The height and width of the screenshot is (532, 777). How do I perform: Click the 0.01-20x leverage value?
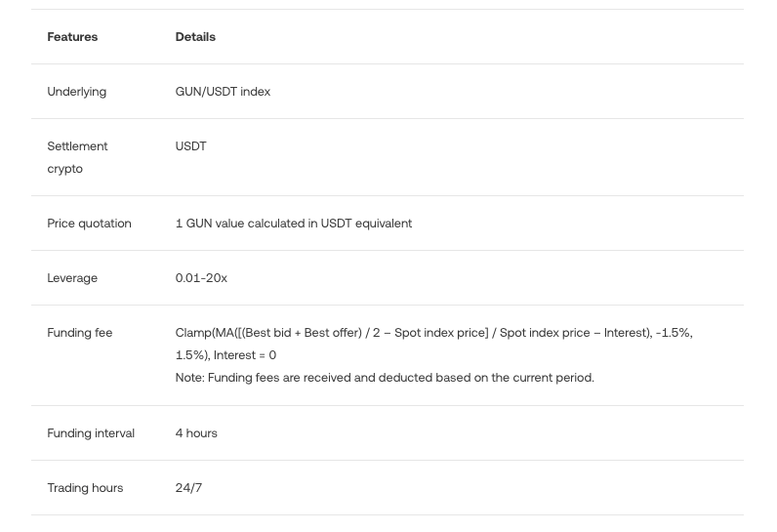201,278
